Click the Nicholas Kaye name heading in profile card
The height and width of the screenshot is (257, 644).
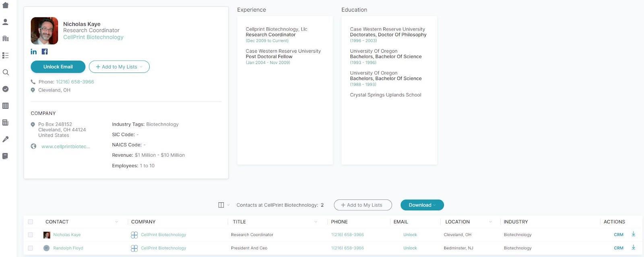tap(82, 24)
